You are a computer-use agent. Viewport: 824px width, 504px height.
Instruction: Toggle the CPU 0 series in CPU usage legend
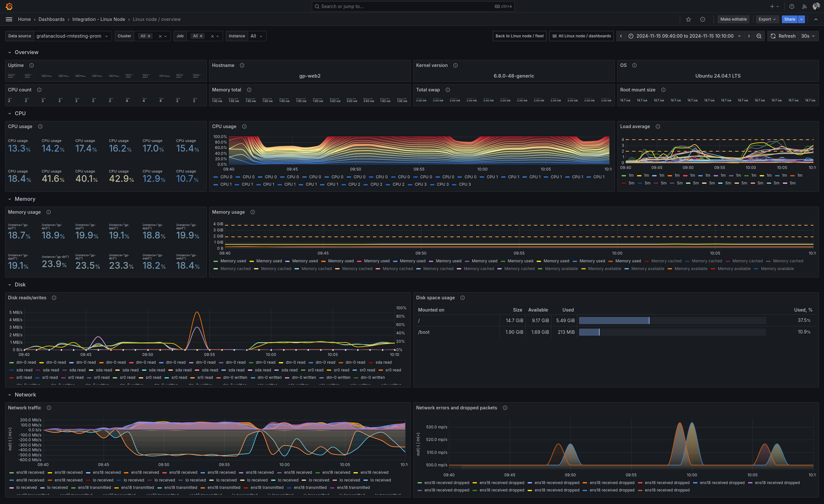225,177
